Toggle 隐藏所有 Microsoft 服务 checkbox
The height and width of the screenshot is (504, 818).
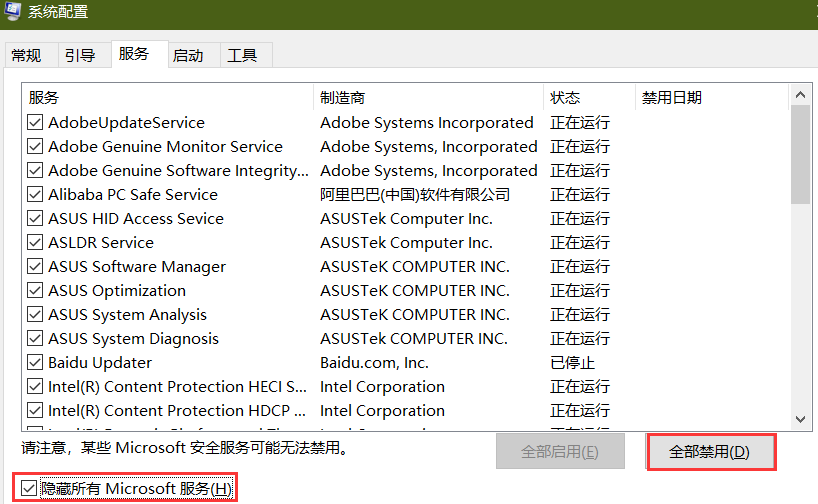coord(29,489)
